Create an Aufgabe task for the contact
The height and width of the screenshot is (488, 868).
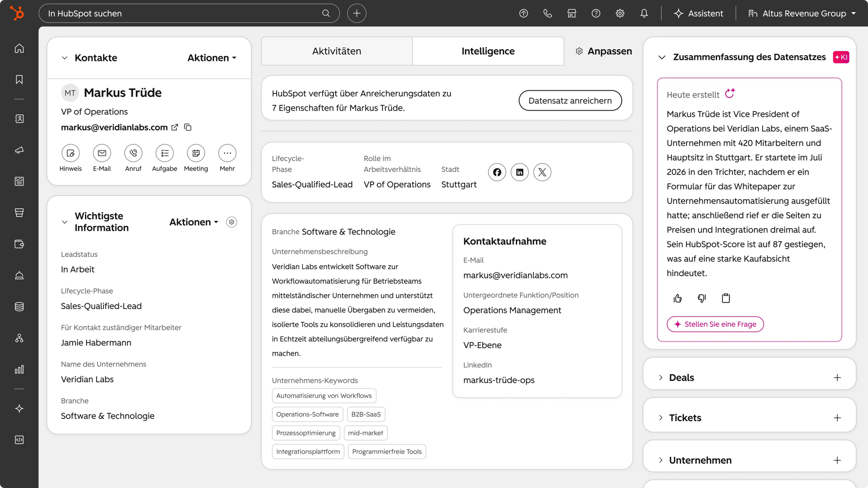click(x=165, y=153)
